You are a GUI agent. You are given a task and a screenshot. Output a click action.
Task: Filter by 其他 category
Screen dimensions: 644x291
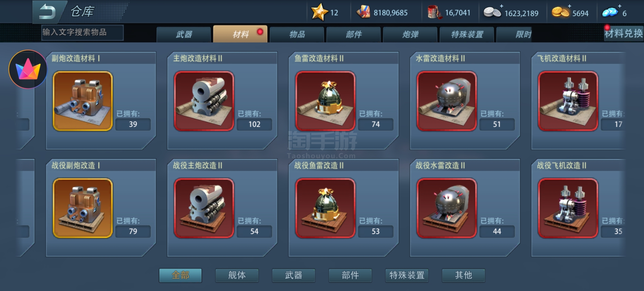464,275
